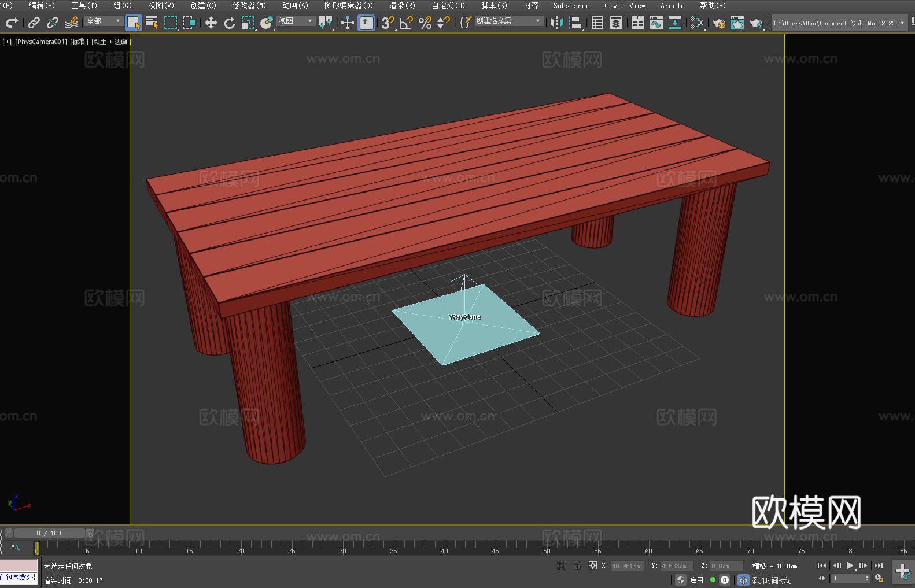
Task: Open the viewport [+] general menu
Action: pyautogui.click(x=7, y=42)
